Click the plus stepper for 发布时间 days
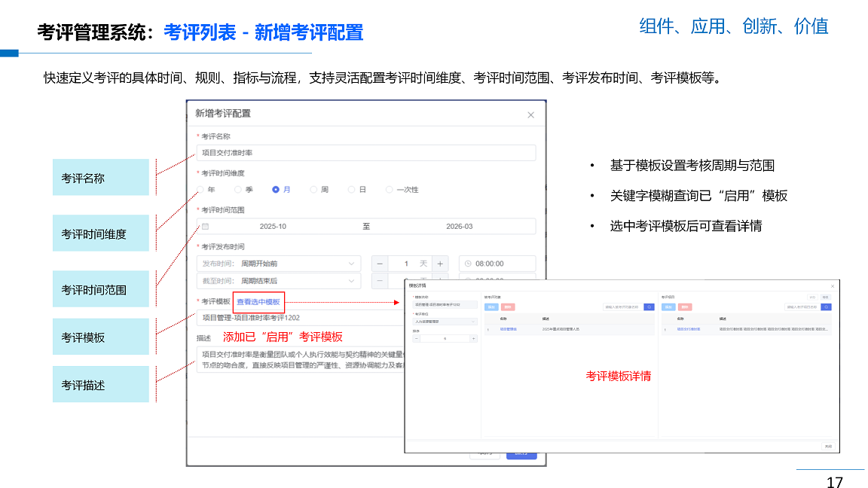 pos(440,264)
